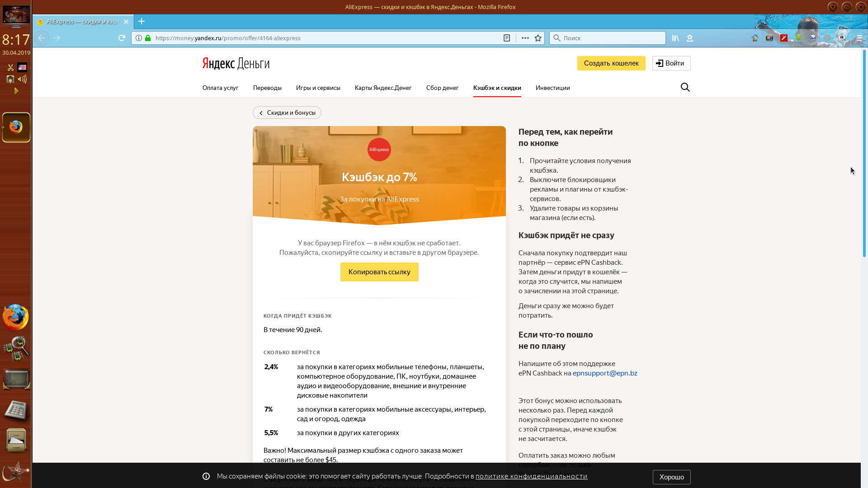The width and height of the screenshot is (868, 488).
Task: Show site security padlock info
Action: tap(148, 38)
